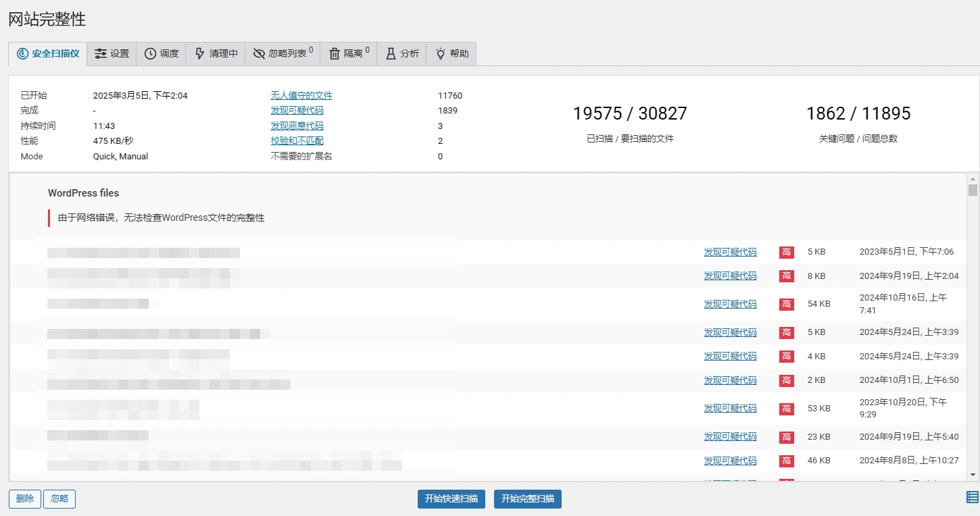Click the sliders icon on the 设置 tab
The width and height of the screenshot is (980, 516).
click(x=100, y=53)
